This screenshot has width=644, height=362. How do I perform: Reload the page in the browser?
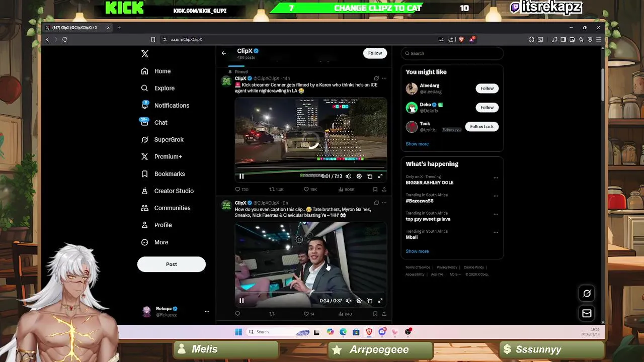pyautogui.click(x=65, y=39)
